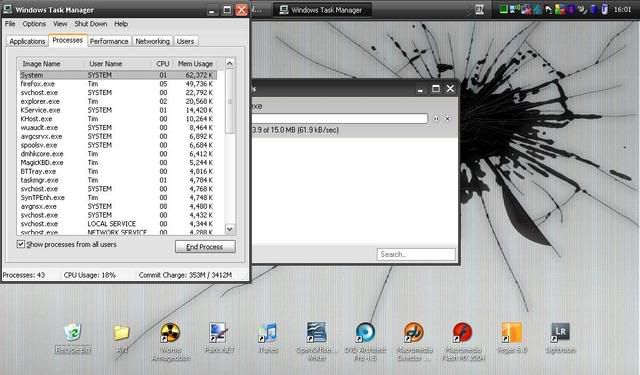640x375 pixels.
Task: Open the File menu
Action: [10, 24]
